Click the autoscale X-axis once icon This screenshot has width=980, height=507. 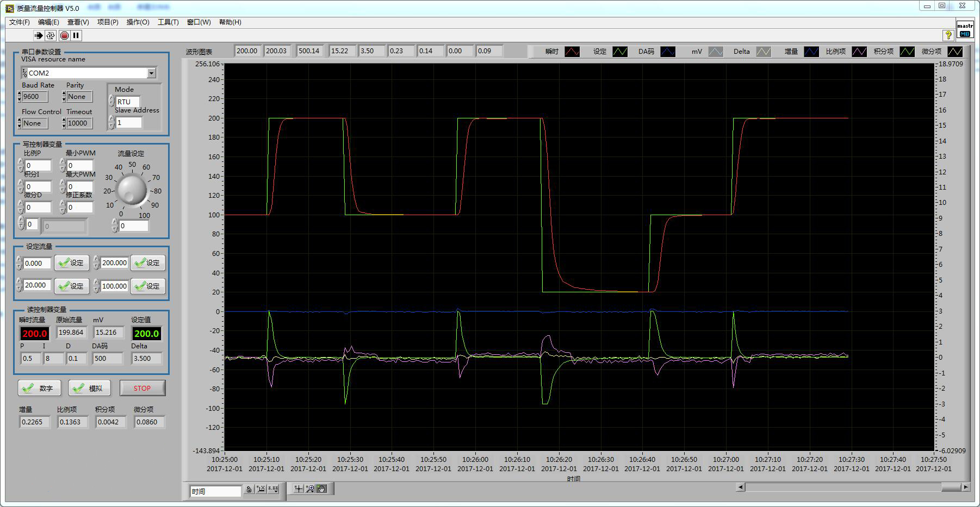tap(261, 489)
